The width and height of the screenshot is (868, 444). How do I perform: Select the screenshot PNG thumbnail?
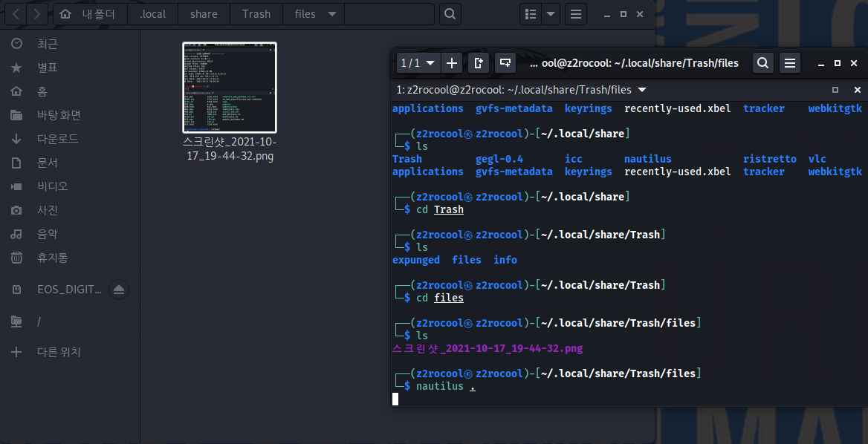point(230,88)
